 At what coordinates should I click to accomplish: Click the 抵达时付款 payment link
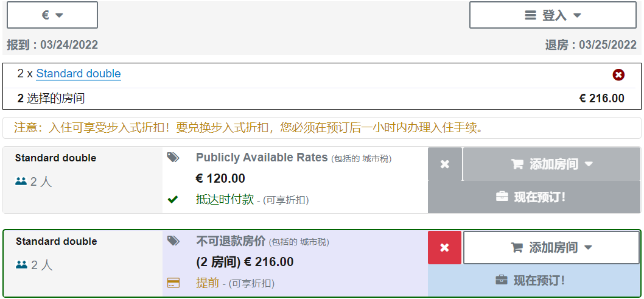pos(225,199)
